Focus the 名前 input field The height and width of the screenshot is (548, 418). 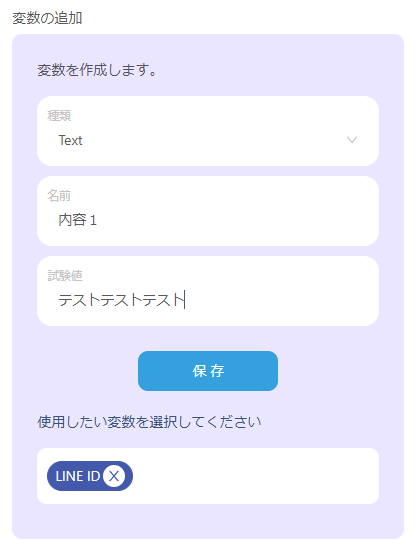pyautogui.click(x=208, y=211)
